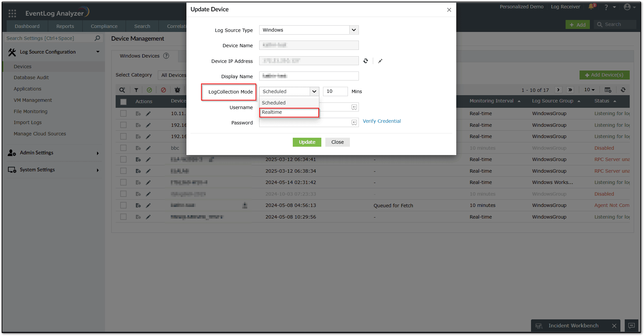Viewport: 644px width, 336px height.
Task: Click the Close button in dialog
Action: coord(338,142)
